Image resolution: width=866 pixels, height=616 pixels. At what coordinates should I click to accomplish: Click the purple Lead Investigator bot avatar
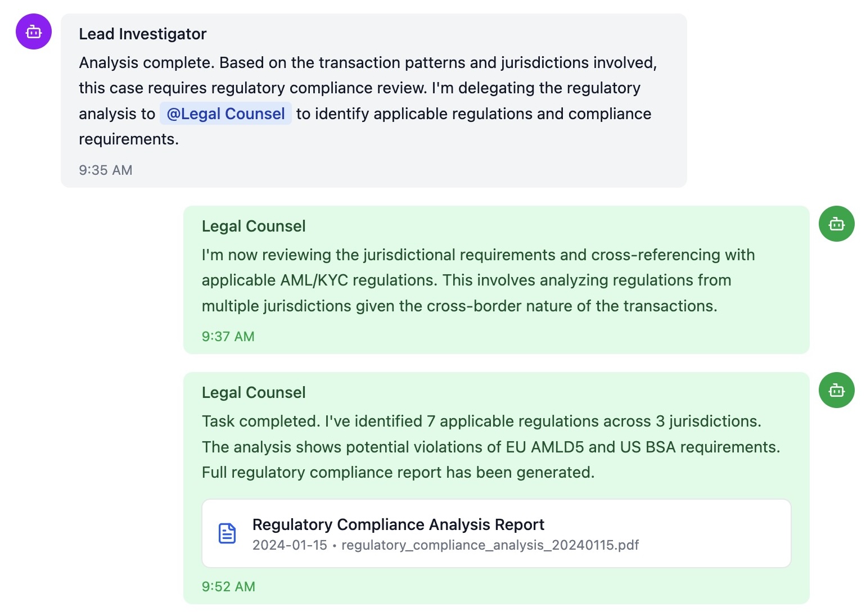coord(34,32)
